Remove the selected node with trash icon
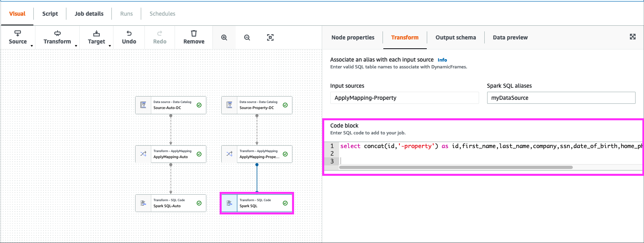The width and height of the screenshot is (644, 243). 194,37
